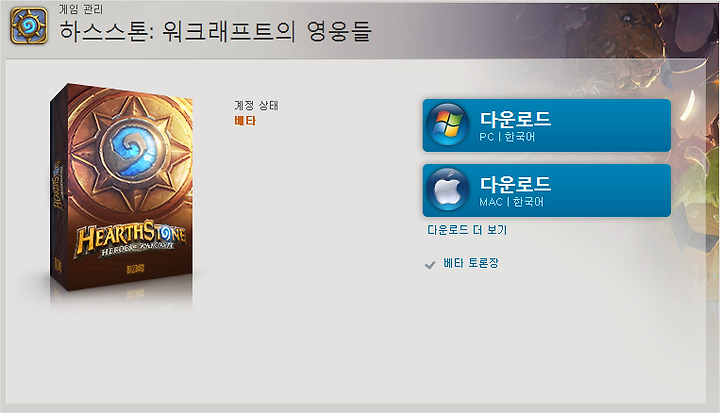Viewport: 720px width, 413px height.
Task: Click the orange 베타 account status
Action: pyautogui.click(x=245, y=121)
